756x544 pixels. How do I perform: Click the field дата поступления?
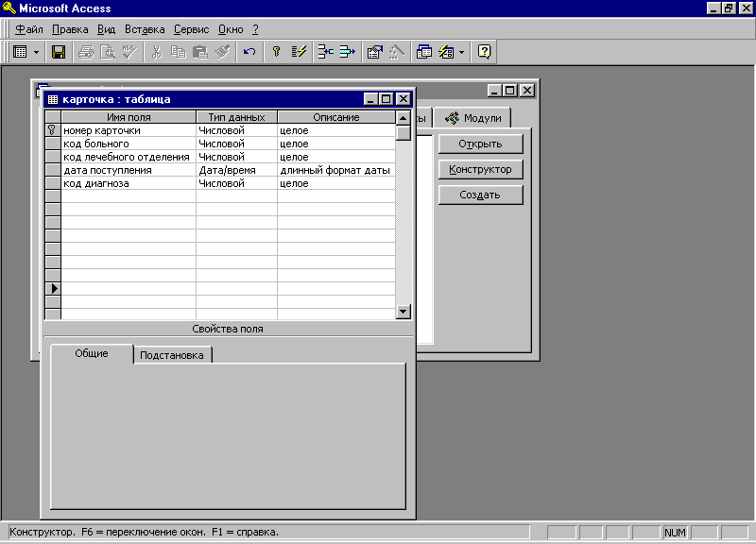click(x=108, y=170)
